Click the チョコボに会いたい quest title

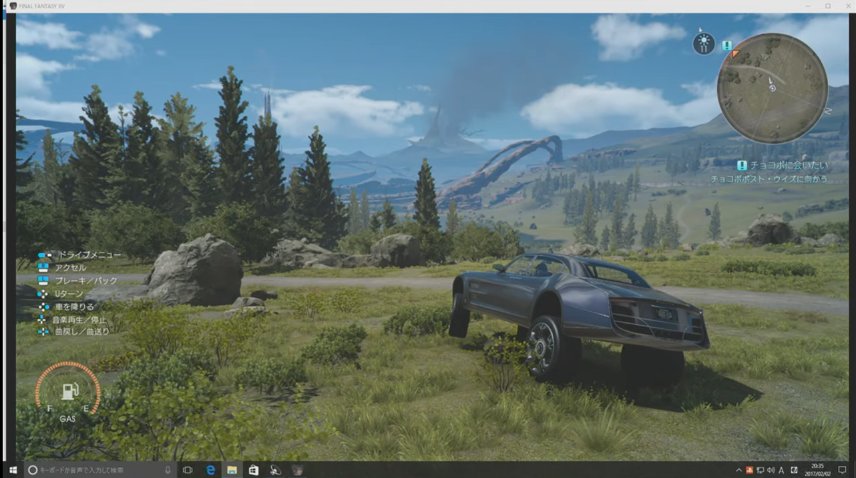(x=789, y=165)
